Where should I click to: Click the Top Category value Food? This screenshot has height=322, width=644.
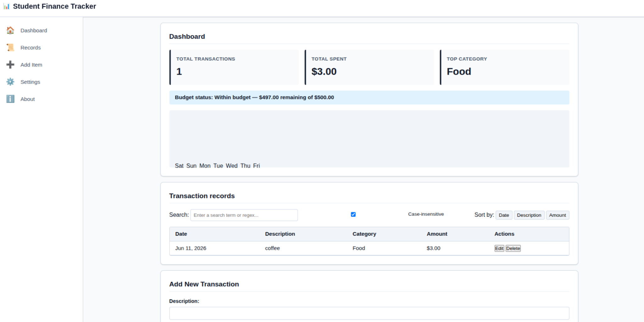[459, 72]
